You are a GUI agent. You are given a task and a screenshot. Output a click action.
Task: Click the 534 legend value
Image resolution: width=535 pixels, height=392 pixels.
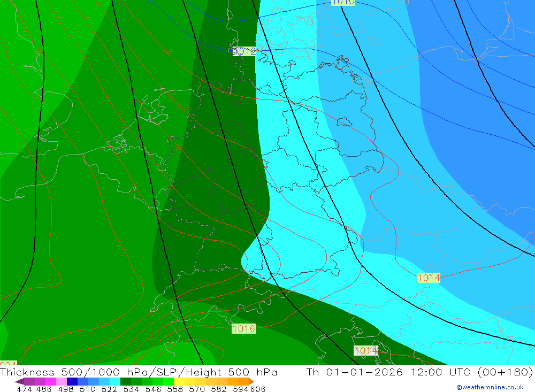tap(131, 389)
